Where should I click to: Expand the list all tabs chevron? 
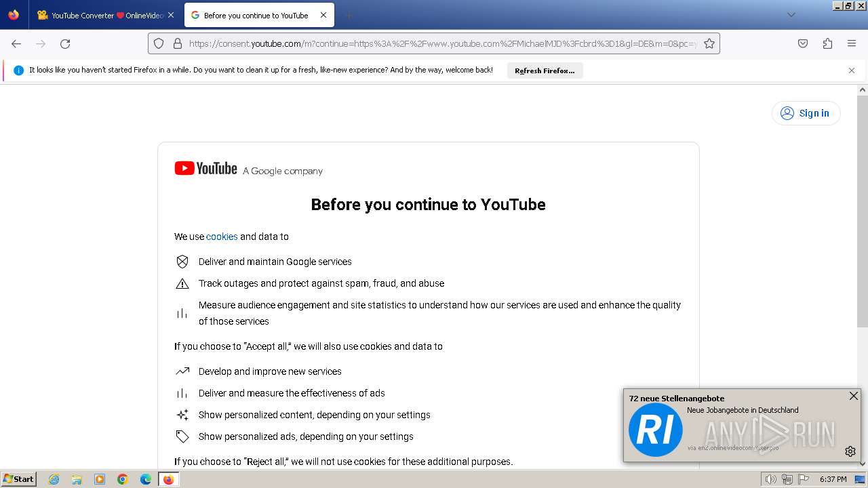(x=791, y=15)
